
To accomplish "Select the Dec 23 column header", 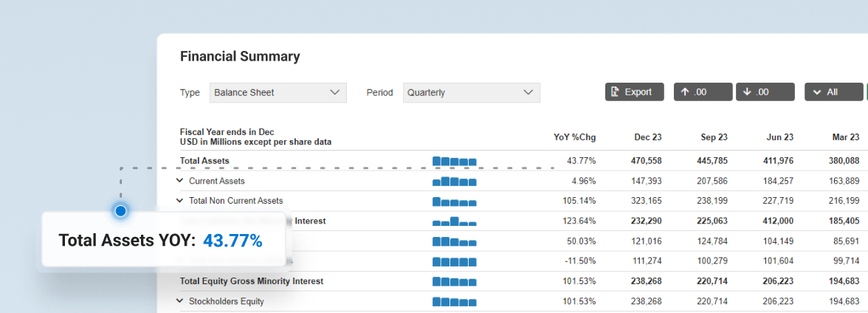I will click(x=647, y=137).
